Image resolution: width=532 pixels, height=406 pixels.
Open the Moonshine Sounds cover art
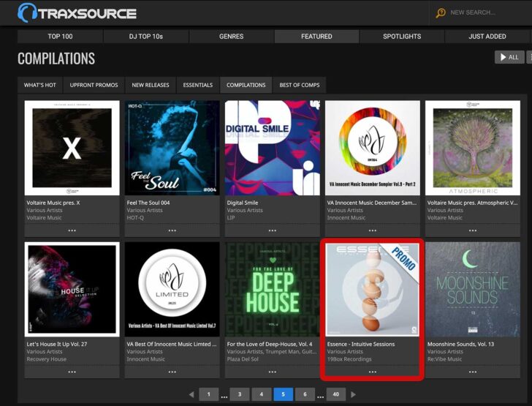coord(473,289)
